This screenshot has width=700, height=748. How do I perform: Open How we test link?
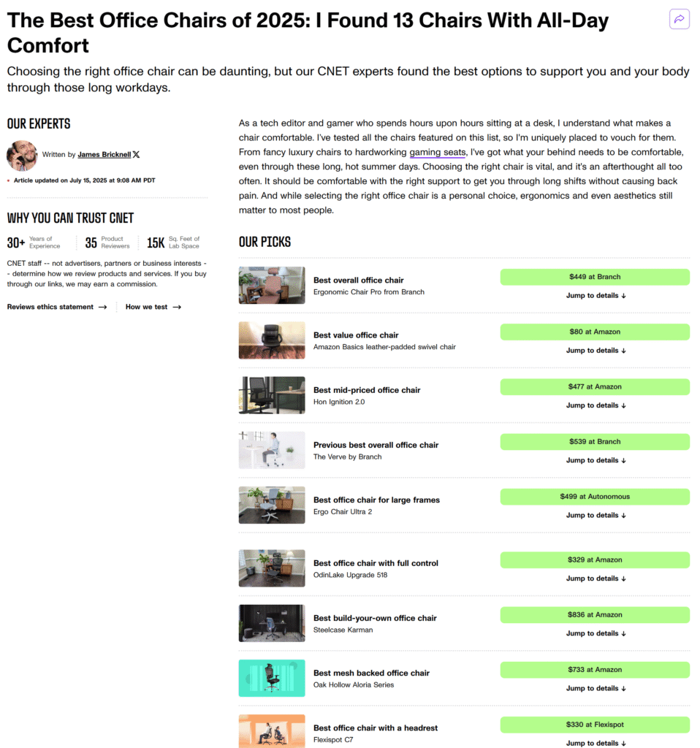pos(153,307)
